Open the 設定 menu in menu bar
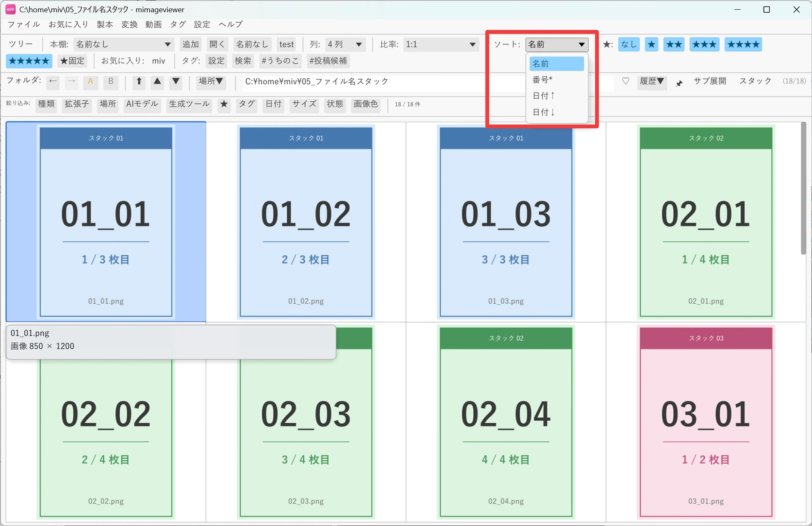The image size is (812, 526). point(202,25)
